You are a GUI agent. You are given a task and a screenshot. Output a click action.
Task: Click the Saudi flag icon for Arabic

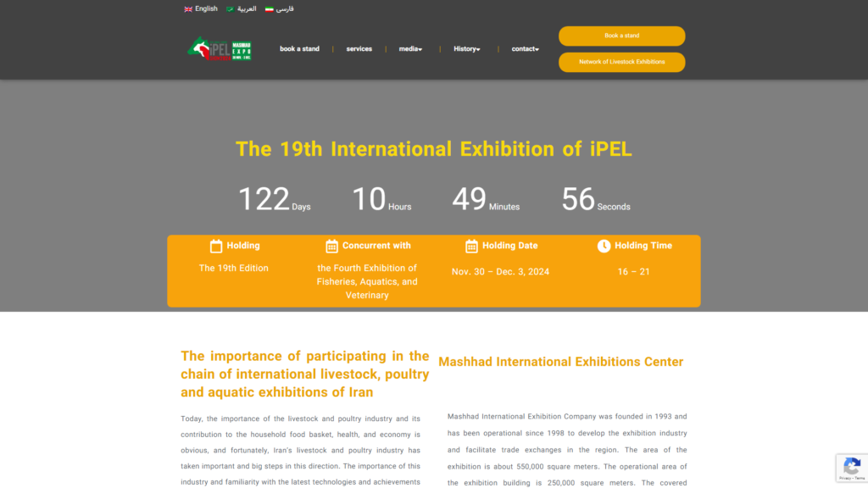230,8
